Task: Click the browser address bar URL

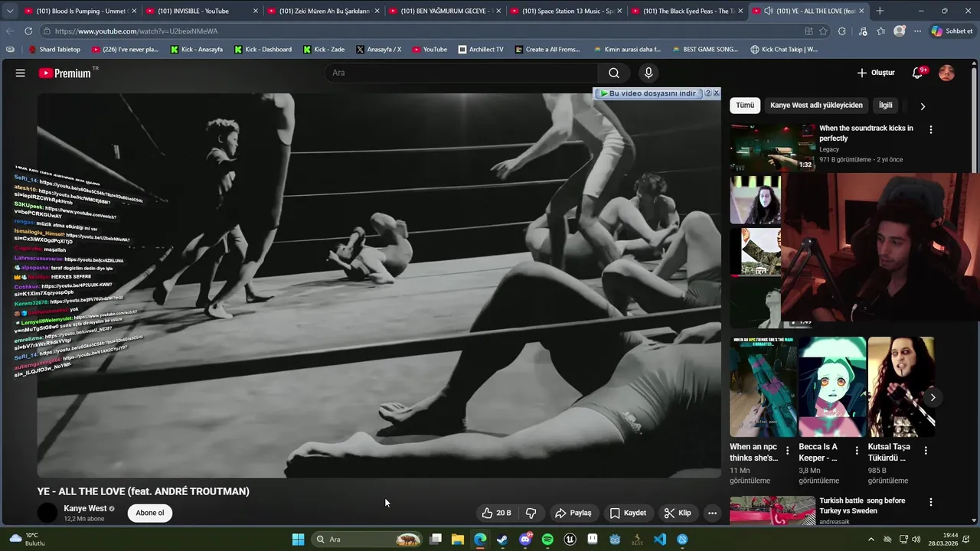Action: (x=136, y=31)
